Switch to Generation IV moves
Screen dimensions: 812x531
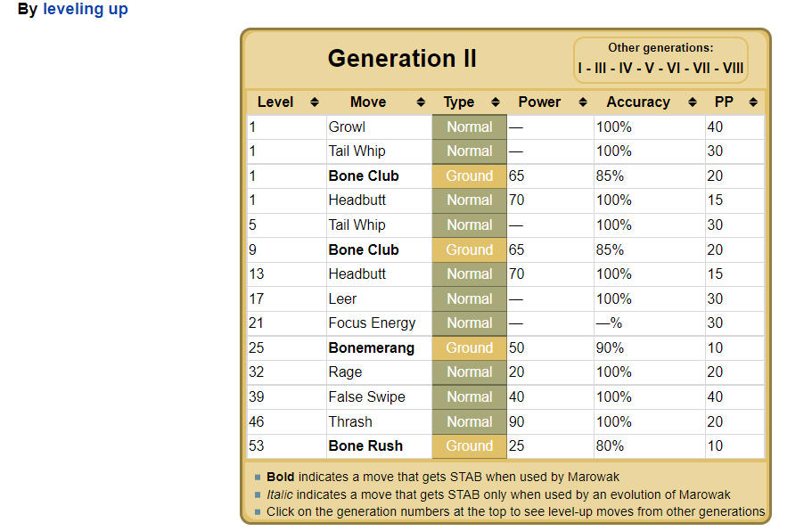pos(626,68)
